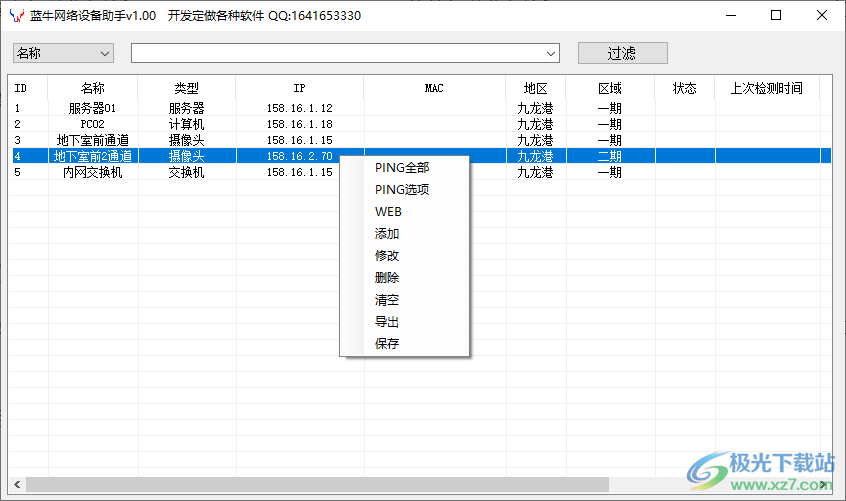Image resolution: width=846 pixels, height=501 pixels.
Task: Click the IP cell 158.16.1.12
Action: pyautogui.click(x=299, y=108)
